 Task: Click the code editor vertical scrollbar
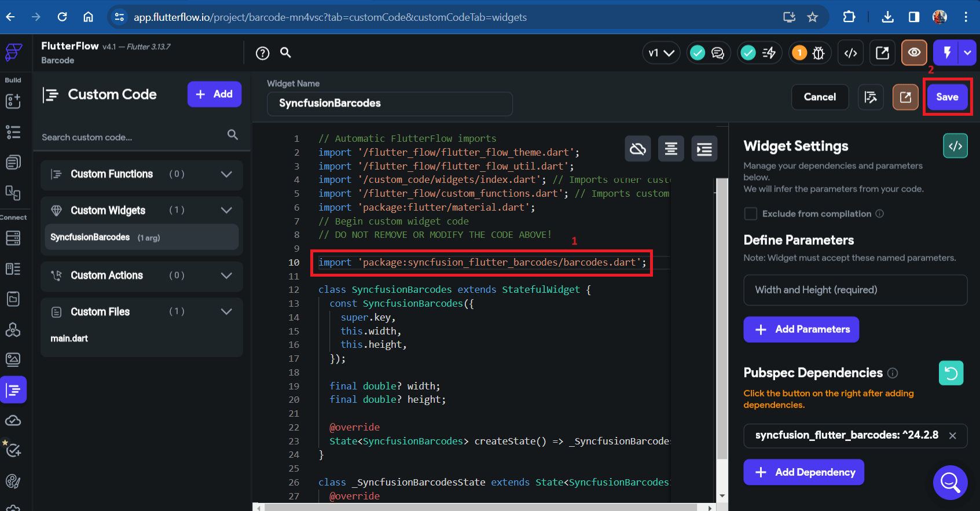point(722,318)
